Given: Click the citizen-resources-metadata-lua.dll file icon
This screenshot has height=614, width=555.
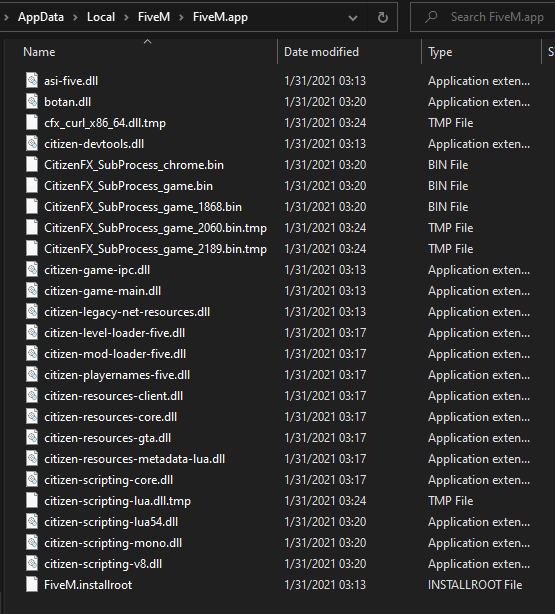Looking at the screenshot, I should [x=32, y=459].
